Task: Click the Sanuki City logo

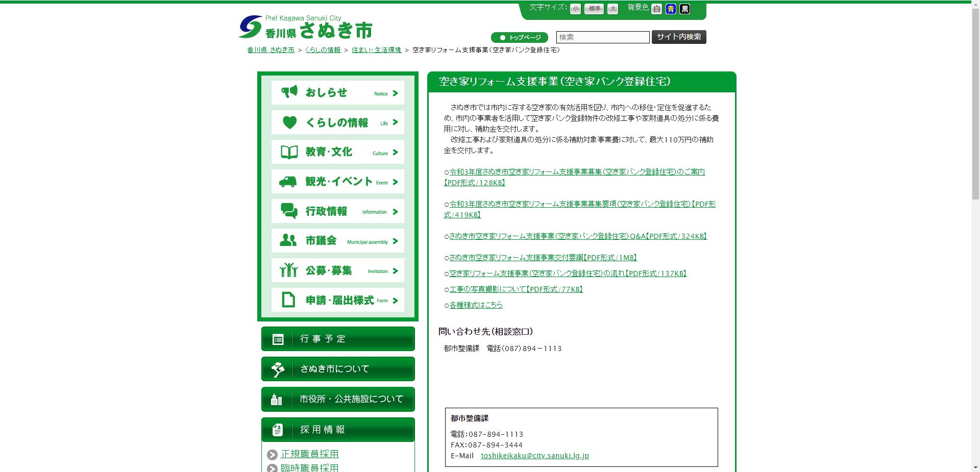Action: point(305,27)
